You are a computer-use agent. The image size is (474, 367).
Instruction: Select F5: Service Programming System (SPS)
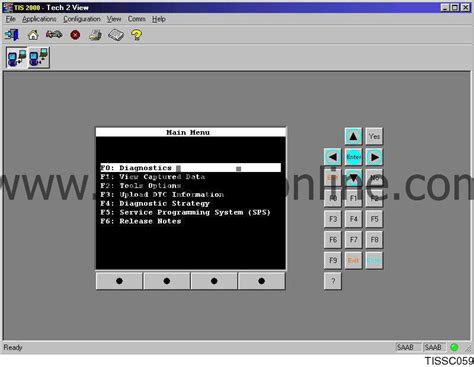tap(185, 212)
